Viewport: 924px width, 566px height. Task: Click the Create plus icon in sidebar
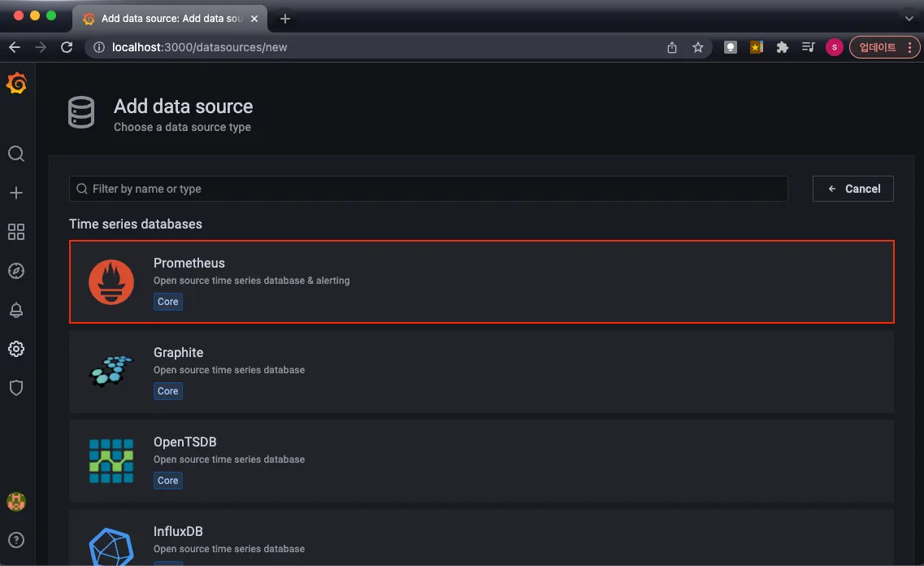(16, 193)
